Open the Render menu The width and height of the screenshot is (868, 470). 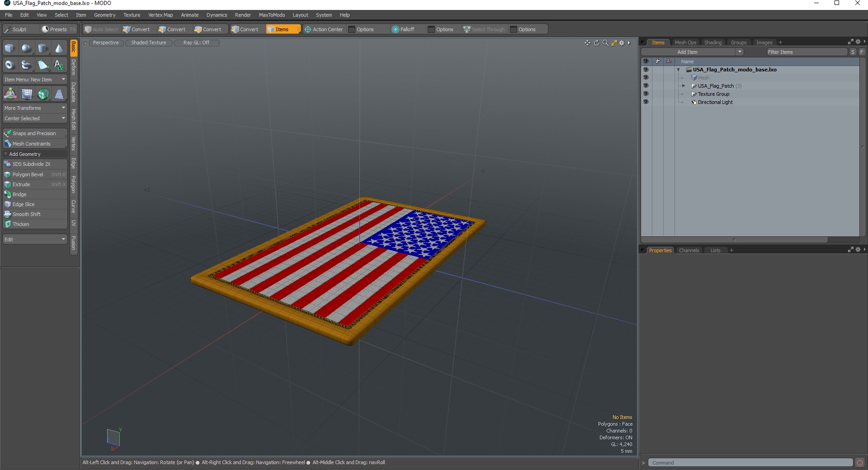[x=243, y=15]
